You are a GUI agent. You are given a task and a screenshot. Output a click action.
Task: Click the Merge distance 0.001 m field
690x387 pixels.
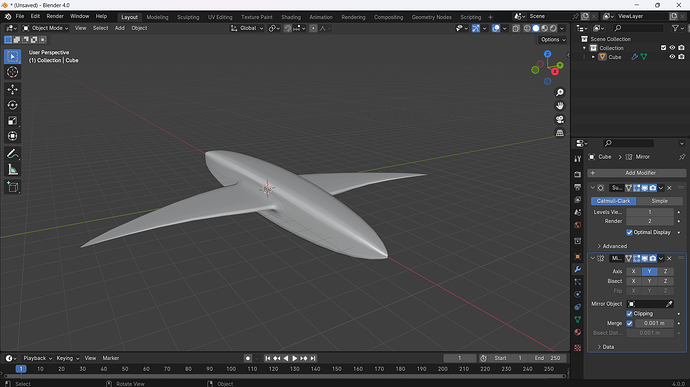654,323
